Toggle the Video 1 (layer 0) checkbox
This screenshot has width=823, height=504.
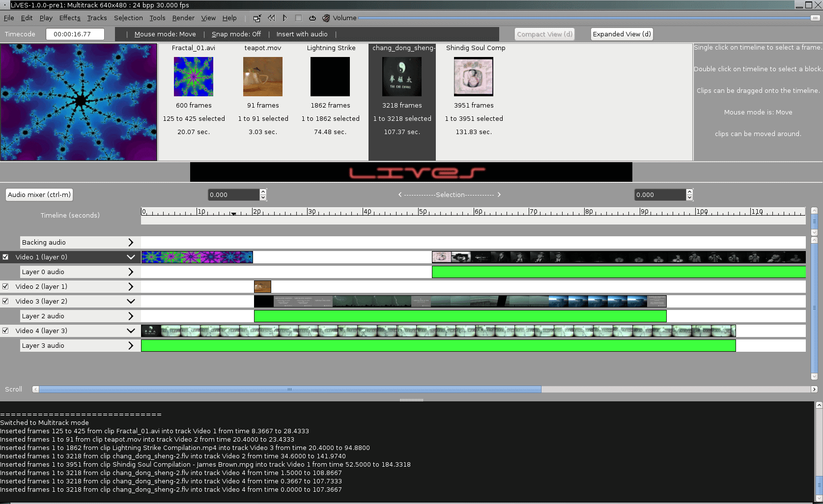(x=5, y=257)
